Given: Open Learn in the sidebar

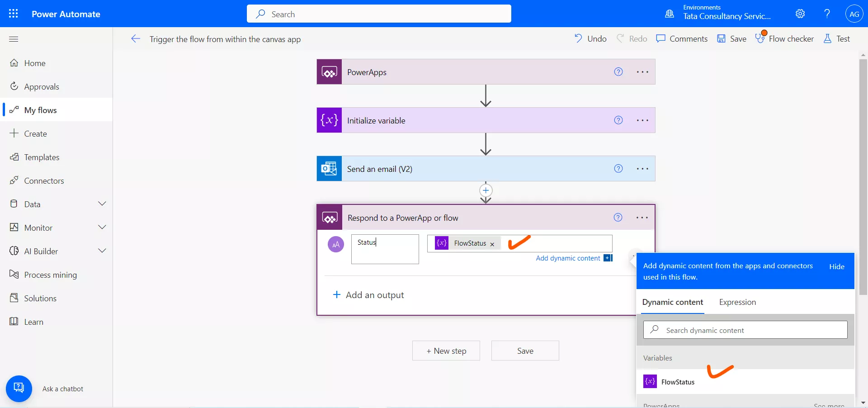Looking at the screenshot, I should [x=57, y=322].
